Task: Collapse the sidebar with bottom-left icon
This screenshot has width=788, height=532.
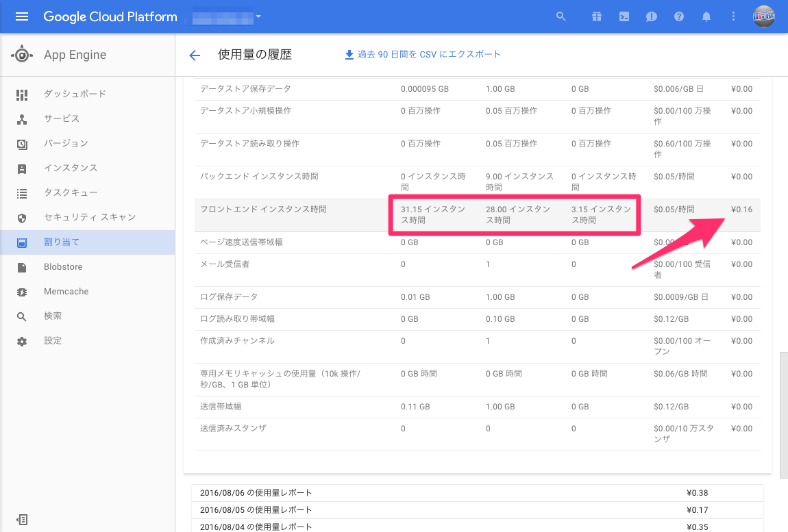Action: click(22, 520)
